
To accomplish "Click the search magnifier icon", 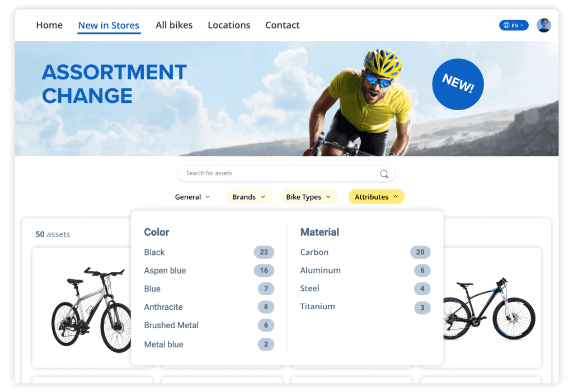I will [384, 173].
